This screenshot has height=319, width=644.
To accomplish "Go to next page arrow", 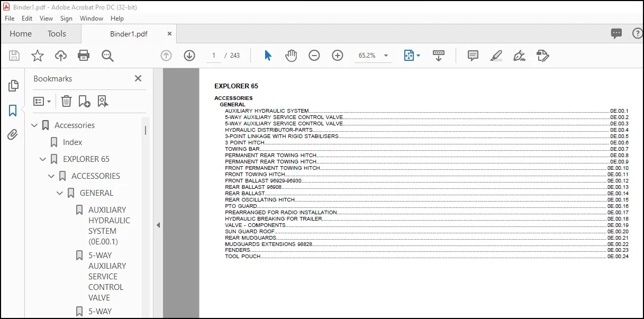I will pyautogui.click(x=189, y=56).
